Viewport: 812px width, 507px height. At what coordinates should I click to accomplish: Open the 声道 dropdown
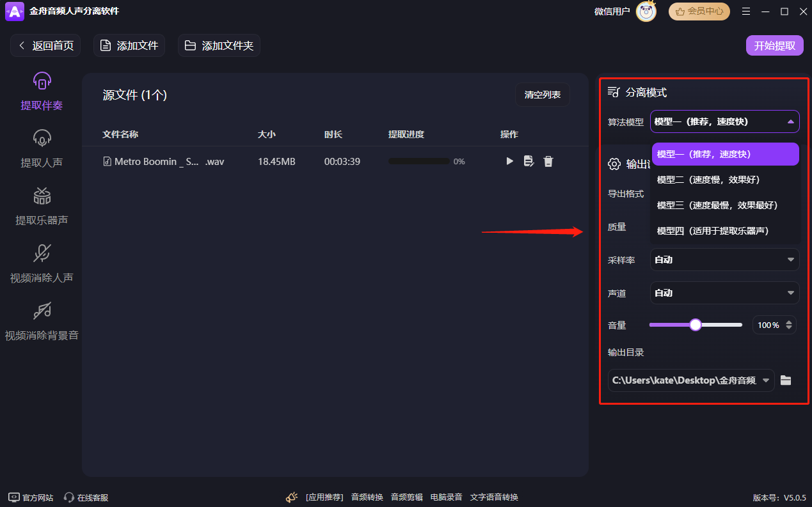coord(725,293)
